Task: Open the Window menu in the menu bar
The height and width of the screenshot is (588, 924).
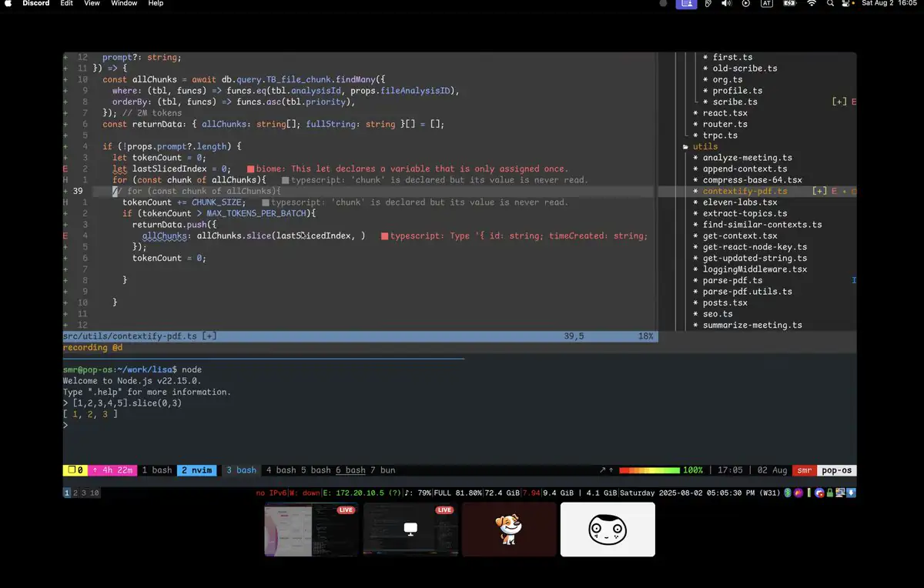Action: pyautogui.click(x=123, y=4)
